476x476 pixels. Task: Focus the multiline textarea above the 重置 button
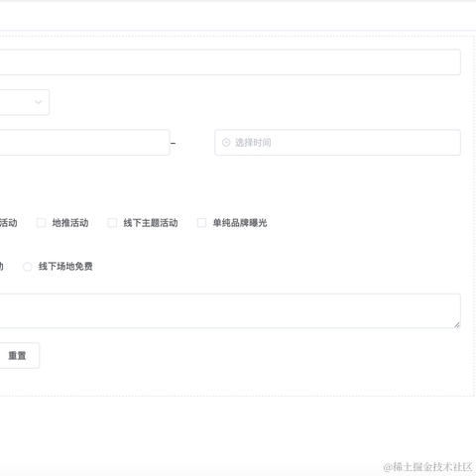230,310
